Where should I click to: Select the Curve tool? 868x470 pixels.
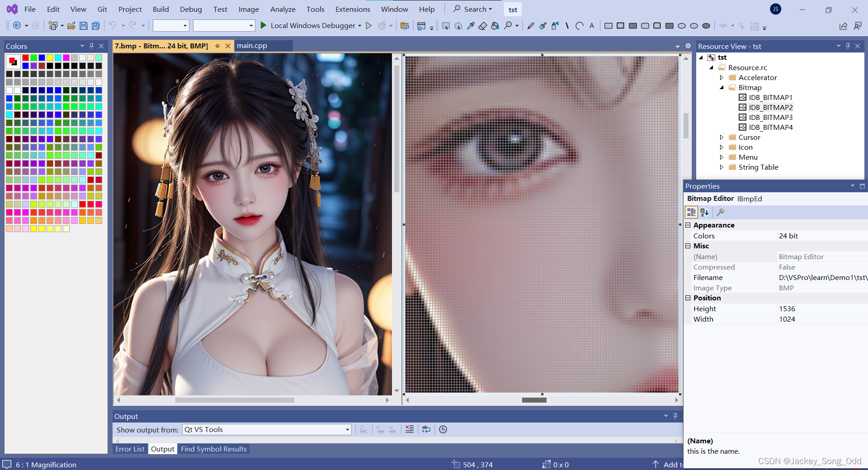pos(579,26)
